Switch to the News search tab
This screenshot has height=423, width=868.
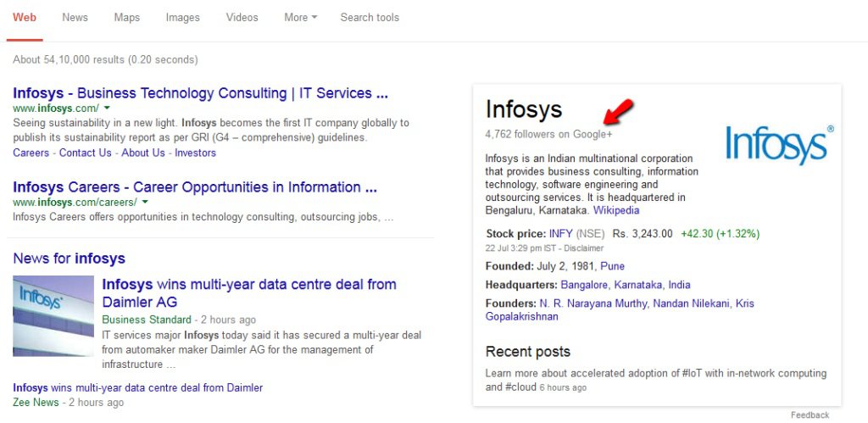pos(75,18)
